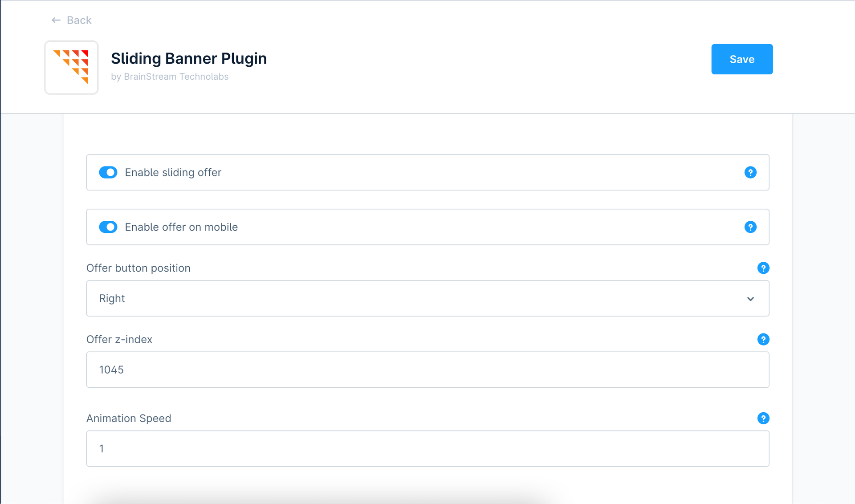This screenshot has width=855, height=504.
Task: Disable the Enable offer on mobile switch
Action: tap(108, 227)
